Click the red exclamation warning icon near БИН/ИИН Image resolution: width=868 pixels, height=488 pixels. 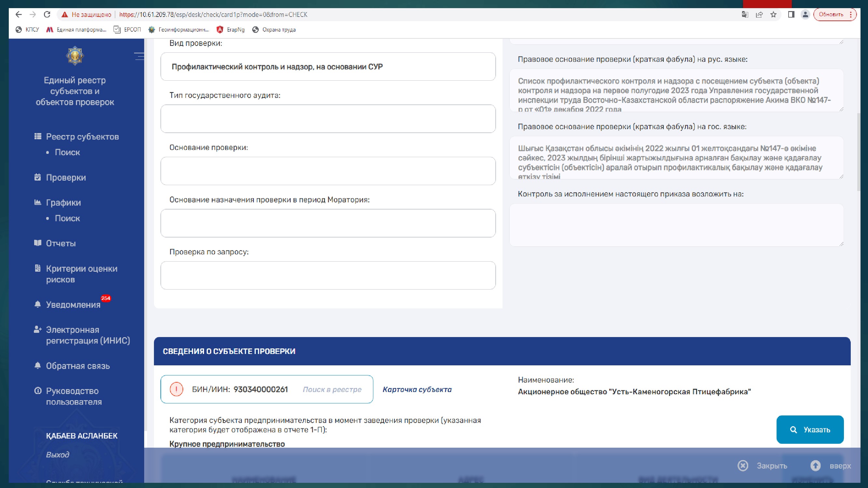(x=176, y=389)
